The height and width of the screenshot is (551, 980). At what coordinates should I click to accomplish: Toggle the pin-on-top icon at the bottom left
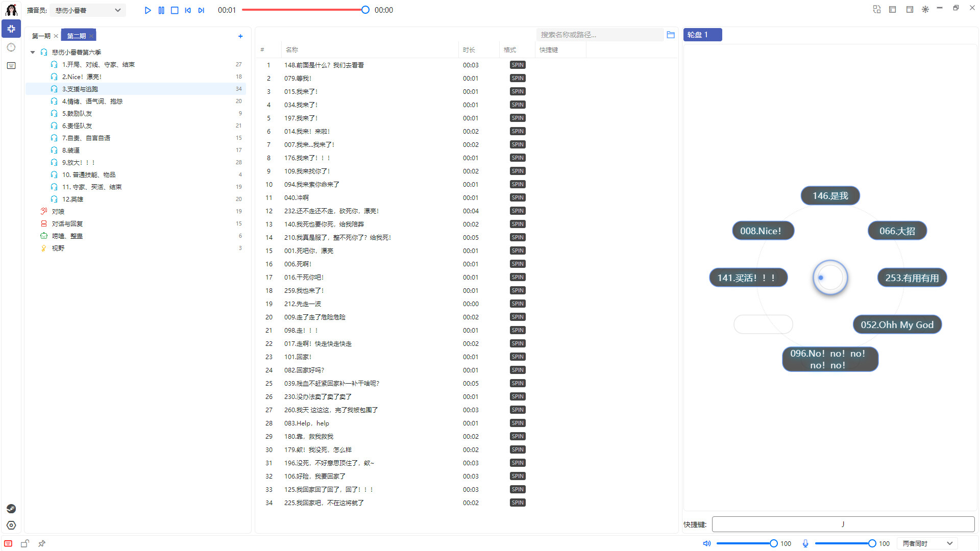[x=42, y=543]
